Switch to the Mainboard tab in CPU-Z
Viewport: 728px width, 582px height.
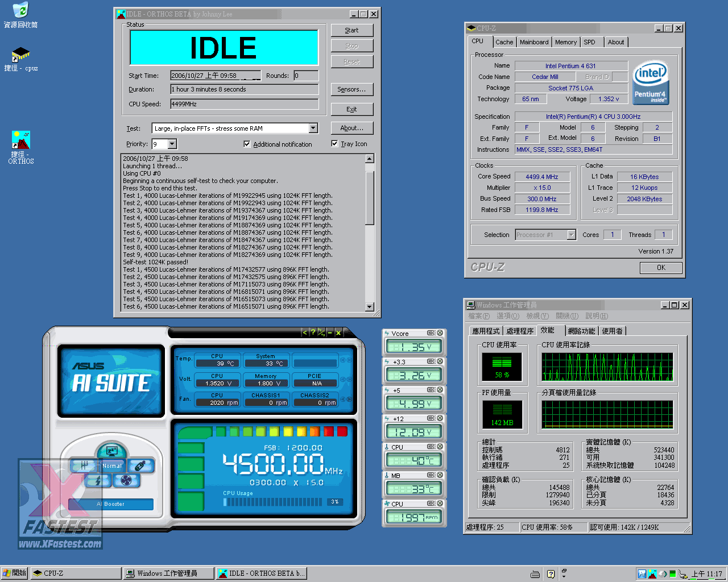point(534,42)
